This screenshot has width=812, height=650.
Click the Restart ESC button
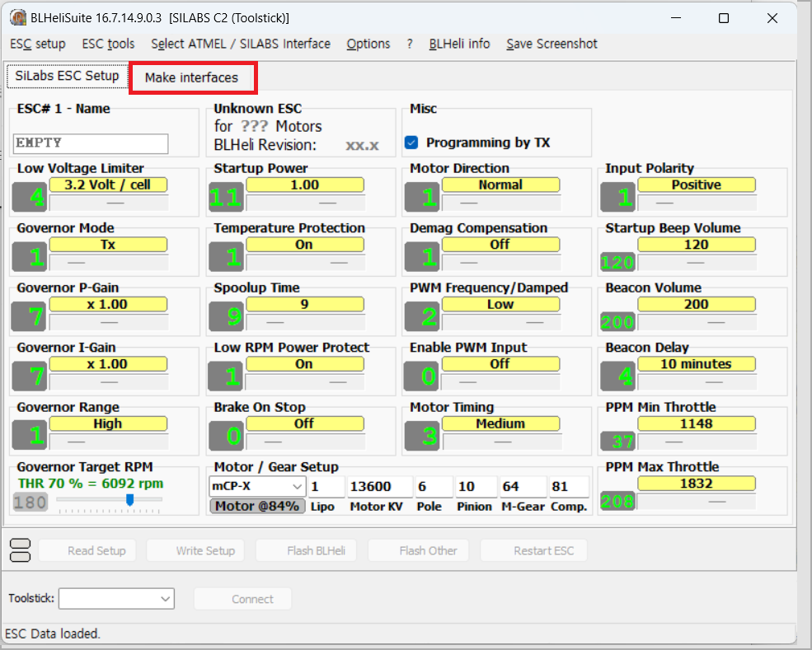534,550
